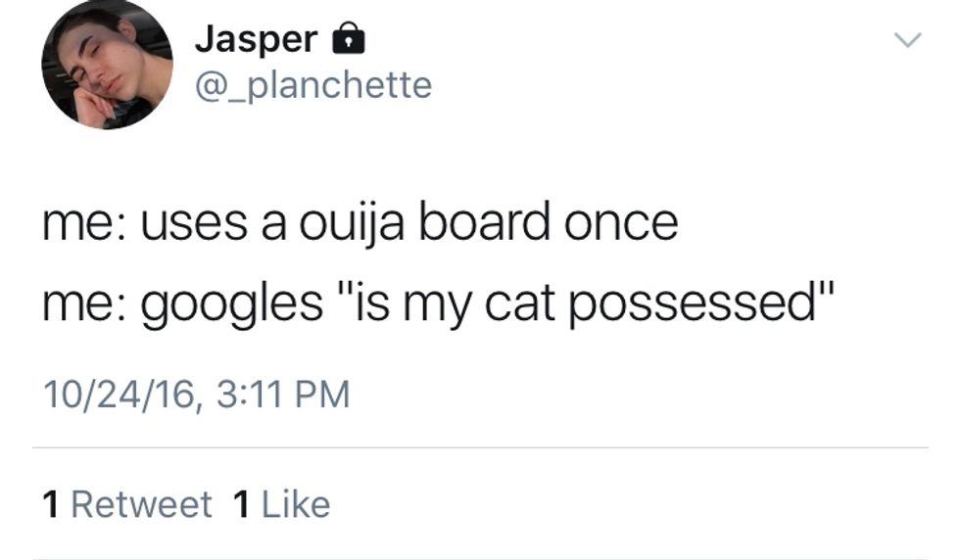The image size is (960, 560).
Task: View the Like label's likers list
Action: click(x=296, y=504)
